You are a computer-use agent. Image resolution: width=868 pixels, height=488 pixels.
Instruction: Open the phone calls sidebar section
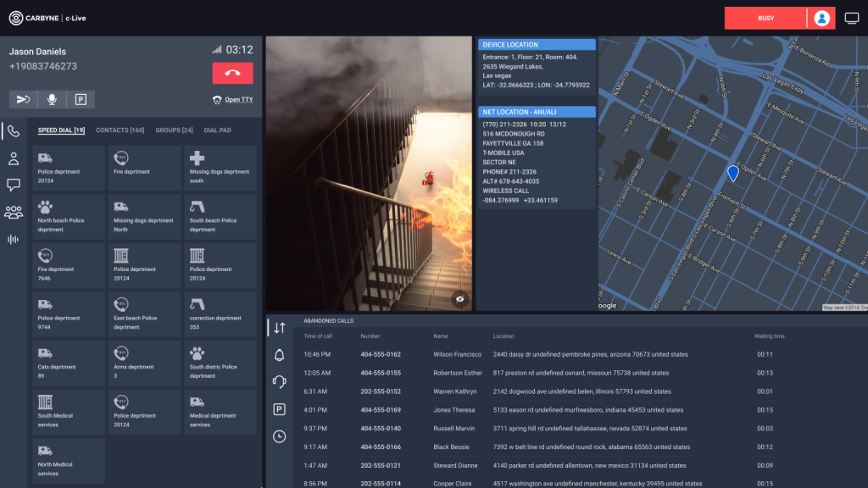coord(14,131)
